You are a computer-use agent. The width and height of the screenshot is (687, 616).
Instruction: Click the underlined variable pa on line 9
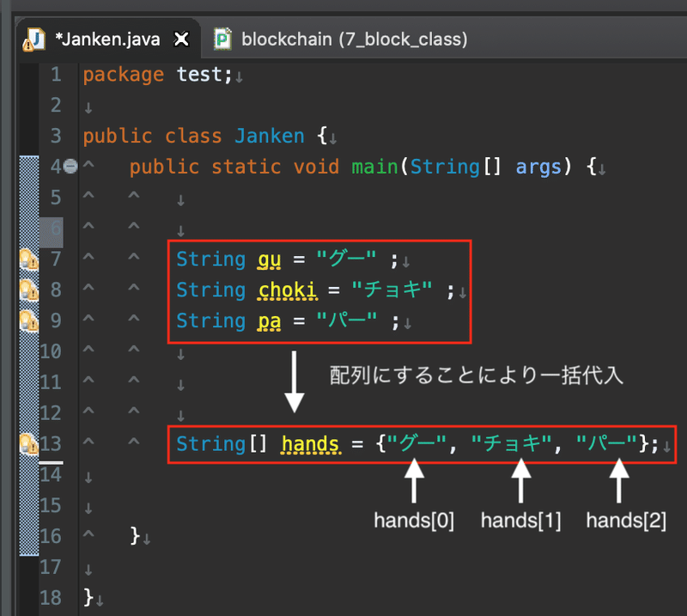268,320
